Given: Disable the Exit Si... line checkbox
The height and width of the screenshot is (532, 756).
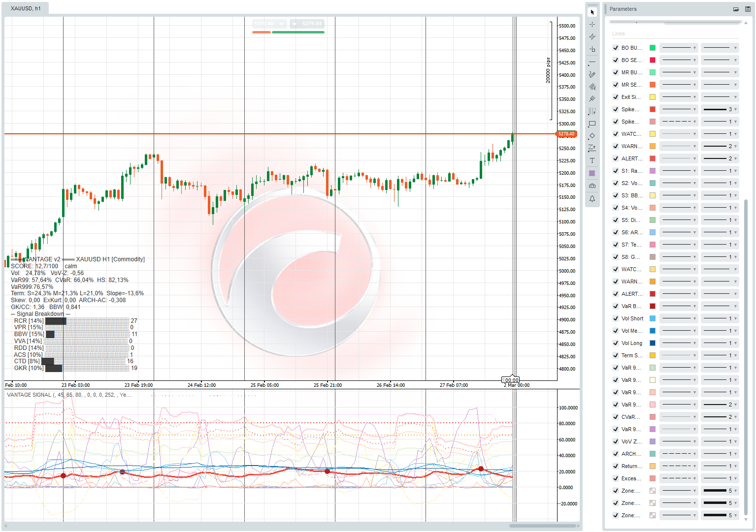Looking at the screenshot, I should click(616, 97).
